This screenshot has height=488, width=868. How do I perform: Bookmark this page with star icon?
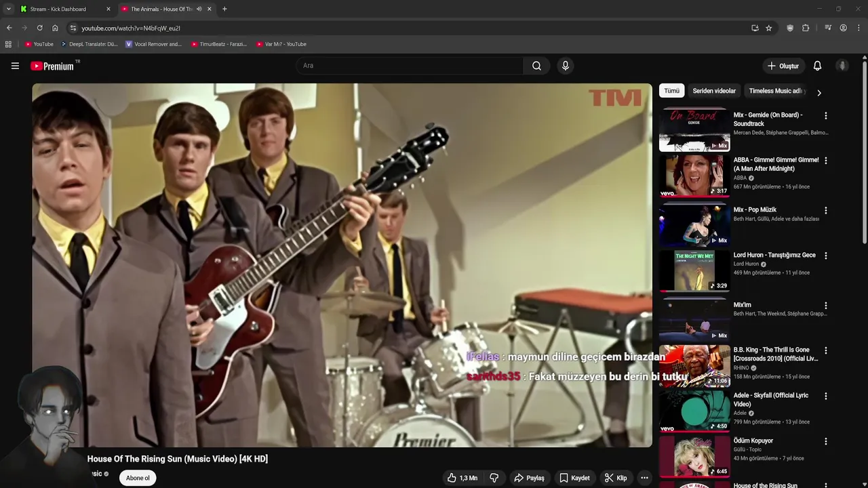click(768, 28)
